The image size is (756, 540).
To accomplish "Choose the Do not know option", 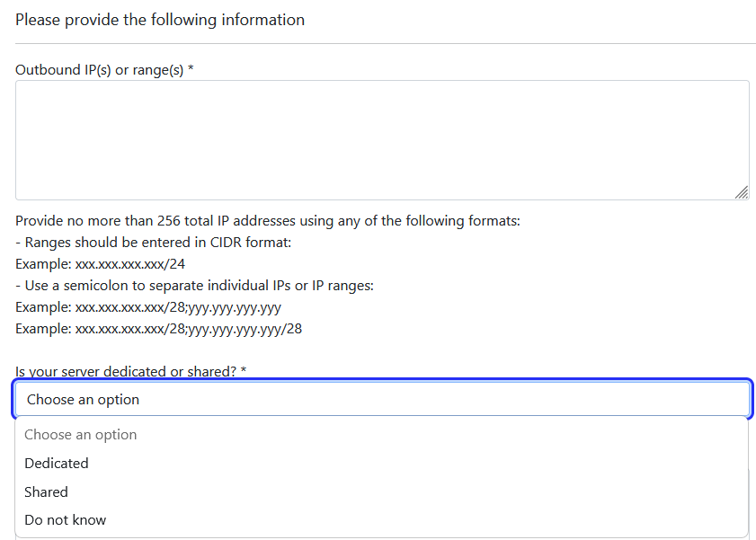I will pyautogui.click(x=66, y=520).
